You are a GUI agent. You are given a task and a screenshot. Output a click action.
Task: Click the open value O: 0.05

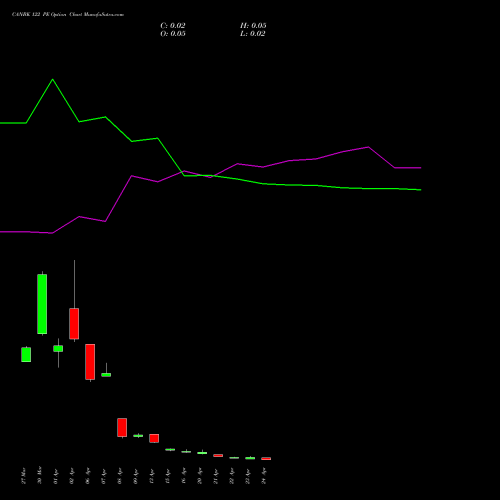click(x=173, y=34)
